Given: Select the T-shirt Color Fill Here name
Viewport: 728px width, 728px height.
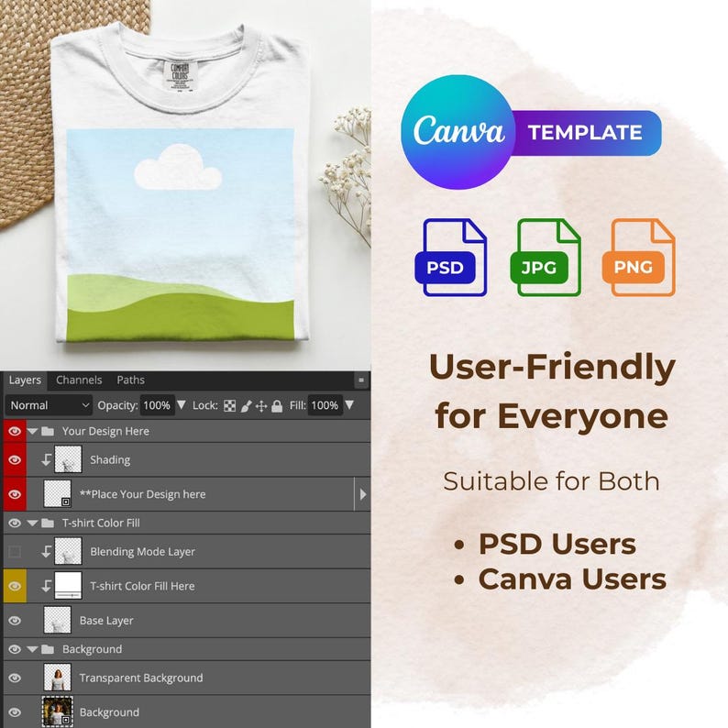Looking at the screenshot, I should (142, 586).
